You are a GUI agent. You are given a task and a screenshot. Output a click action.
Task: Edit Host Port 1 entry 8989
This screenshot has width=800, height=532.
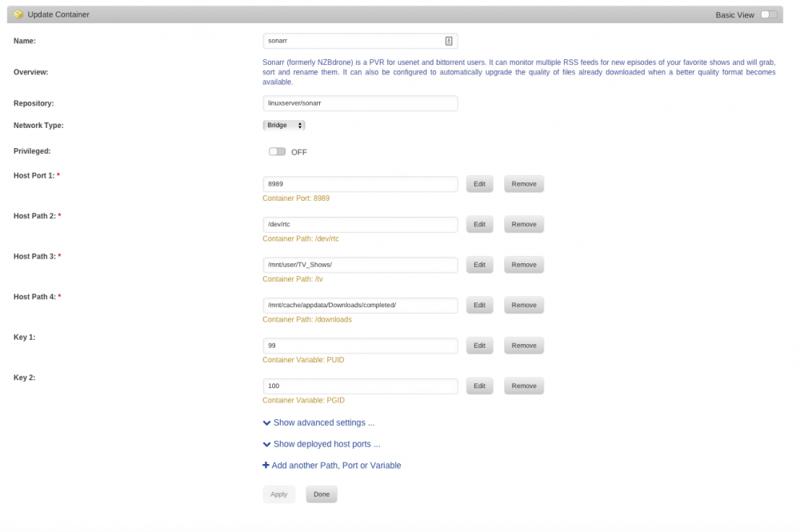(479, 184)
